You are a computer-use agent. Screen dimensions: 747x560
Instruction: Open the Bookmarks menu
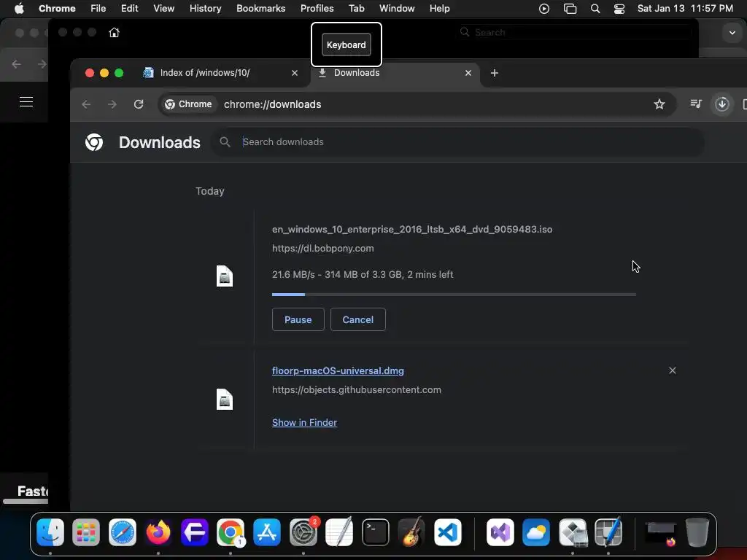pos(260,8)
